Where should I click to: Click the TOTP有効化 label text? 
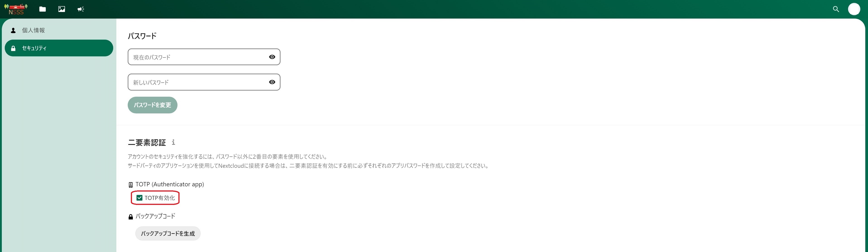(160, 198)
